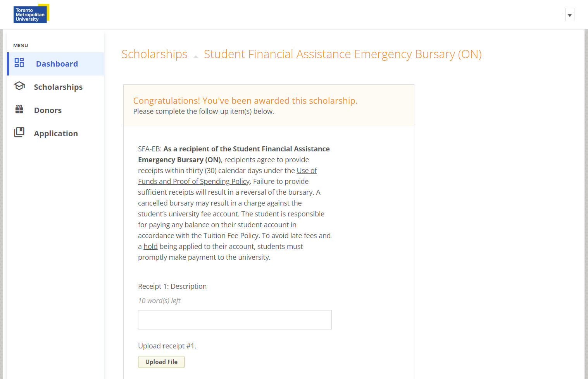The width and height of the screenshot is (588, 379).
Task: Select Dashboard from the MENU sidebar
Action: [57, 63]
